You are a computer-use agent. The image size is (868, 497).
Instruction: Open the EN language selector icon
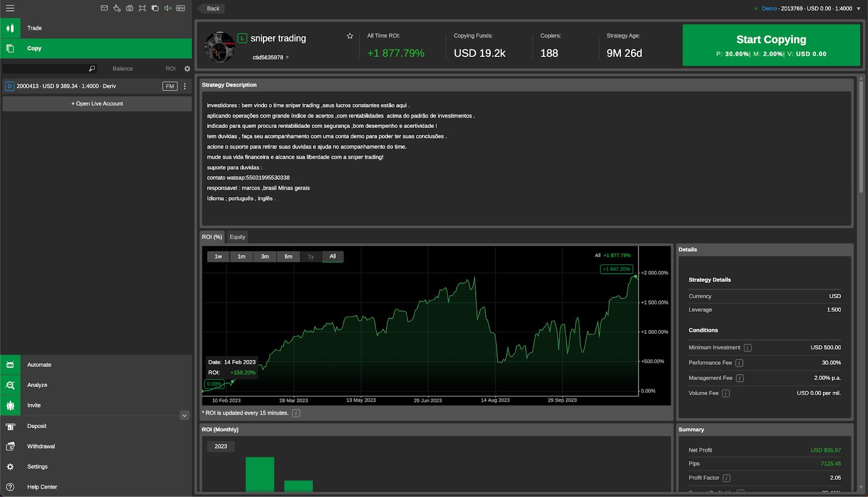[x=180, y=8]
